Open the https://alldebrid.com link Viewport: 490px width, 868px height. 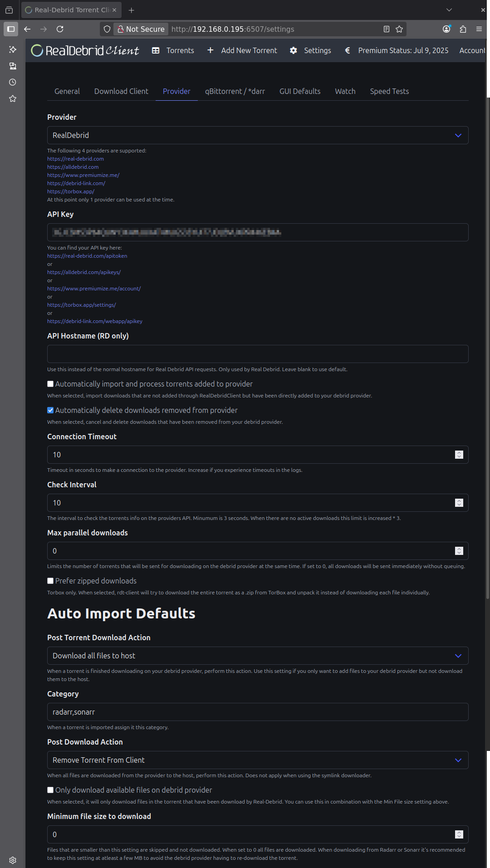point(73,167)
